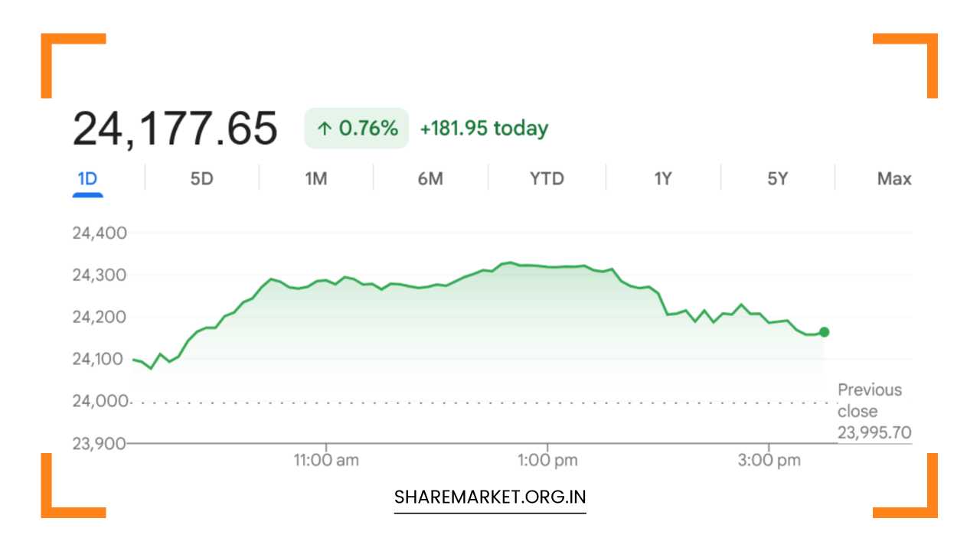Select the YTD range tab
Viewport: 980px width, 551px height.
point(547,179)
